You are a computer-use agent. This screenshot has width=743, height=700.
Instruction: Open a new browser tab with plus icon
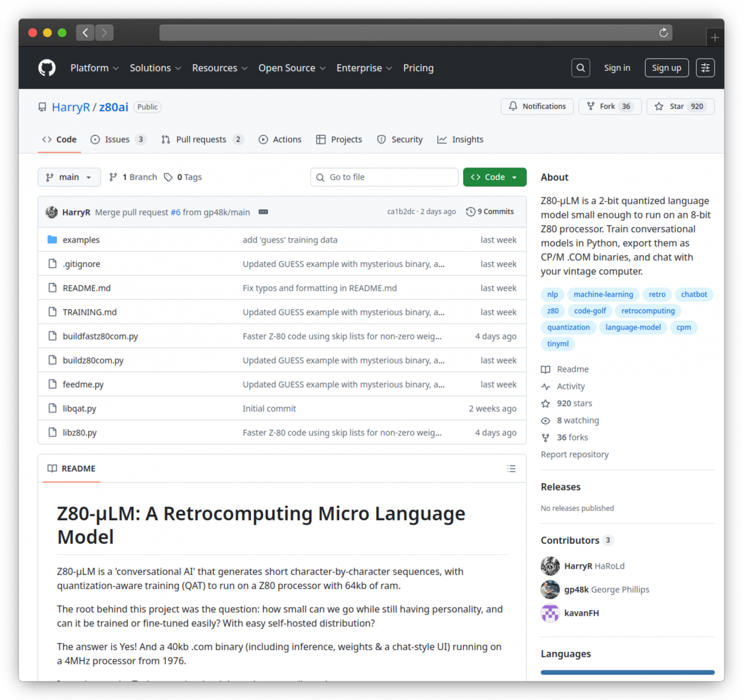tap(714, 38)
